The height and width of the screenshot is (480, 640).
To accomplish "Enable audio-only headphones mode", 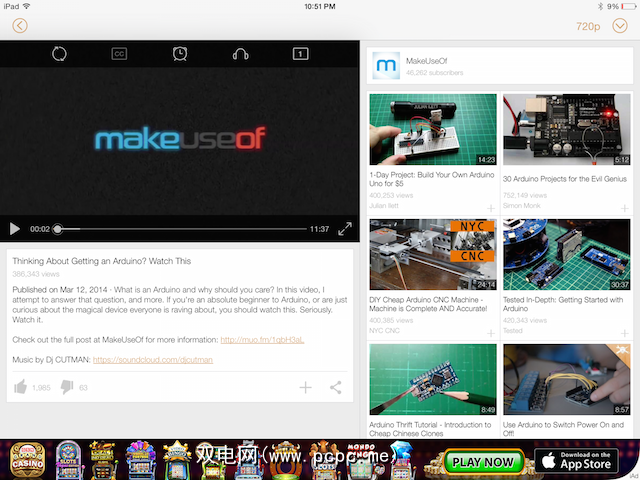I will coord(240,54).
